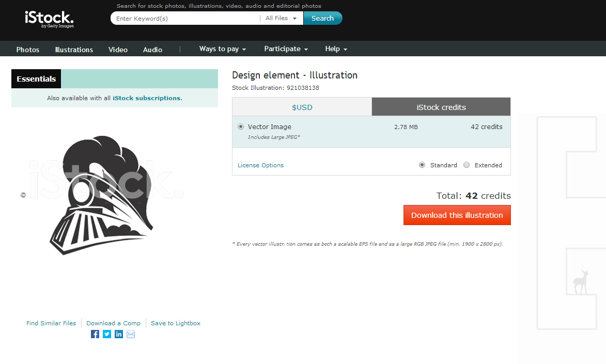606x364 pixels.
Task: Open the License Options link
Action: pos(260,165)
